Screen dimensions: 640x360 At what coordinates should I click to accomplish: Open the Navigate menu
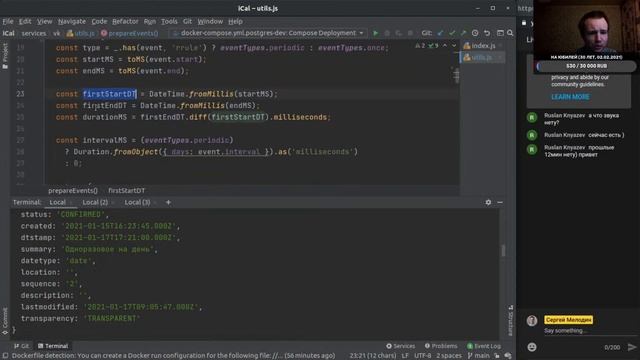point(72,21)
